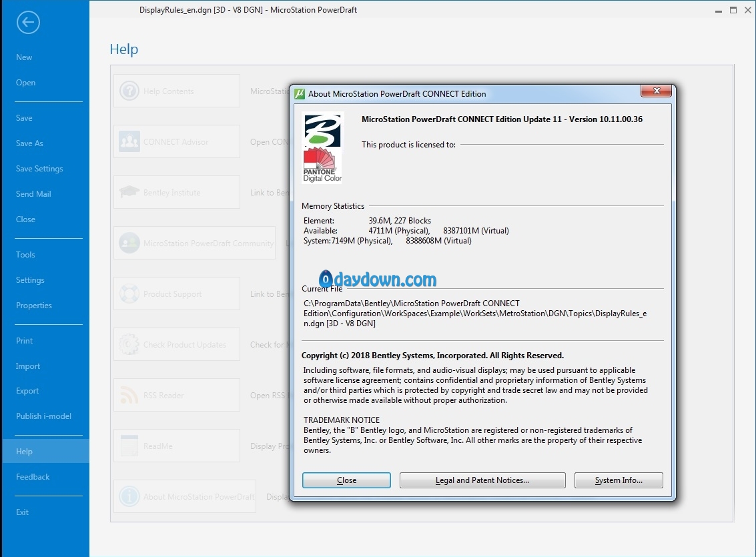The width and height of the screenshot is (756, 557).
Task: Click the Help Contents label
Action: click(x=168, y=91)
